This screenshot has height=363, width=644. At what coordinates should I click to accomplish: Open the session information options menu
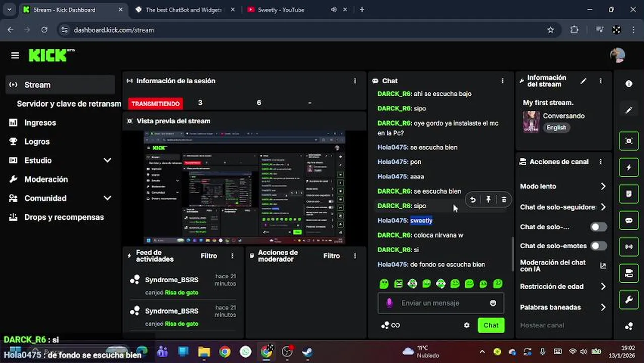(355, 81)
